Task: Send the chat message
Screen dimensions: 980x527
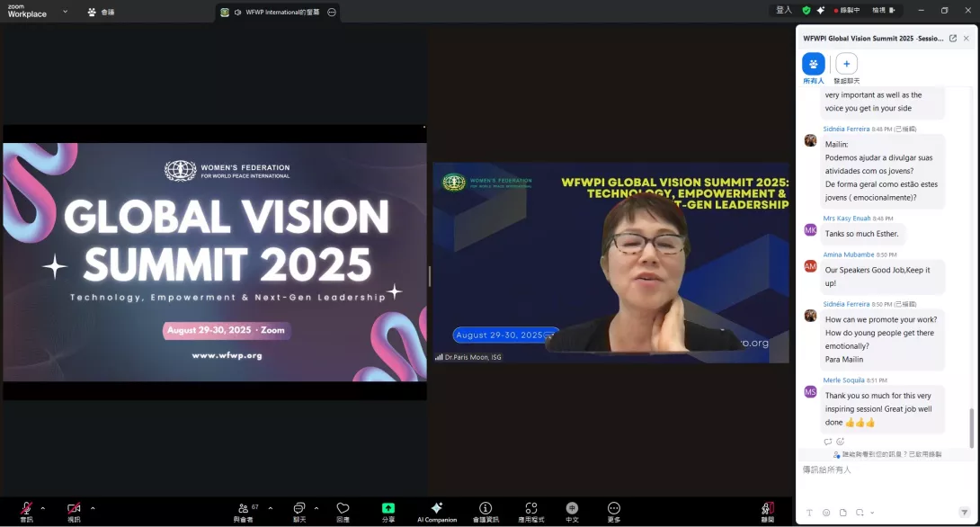Action: (x=964, y=513)
